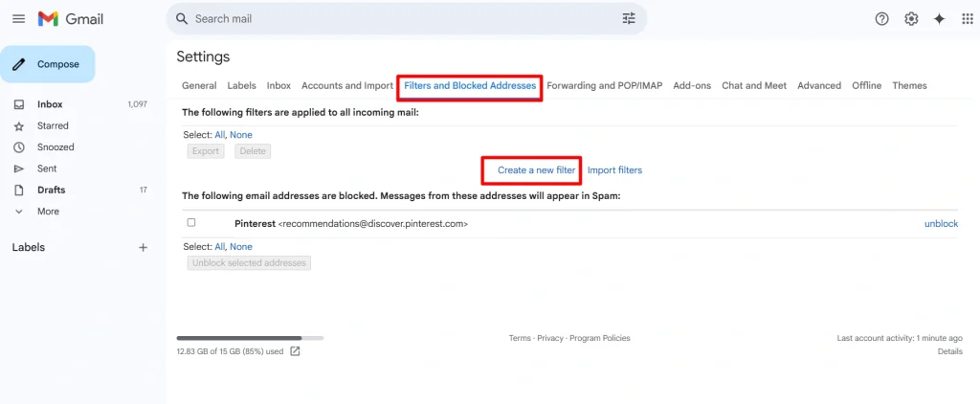Tick the Pinterest blocked address checkbox

pos(191,223)
